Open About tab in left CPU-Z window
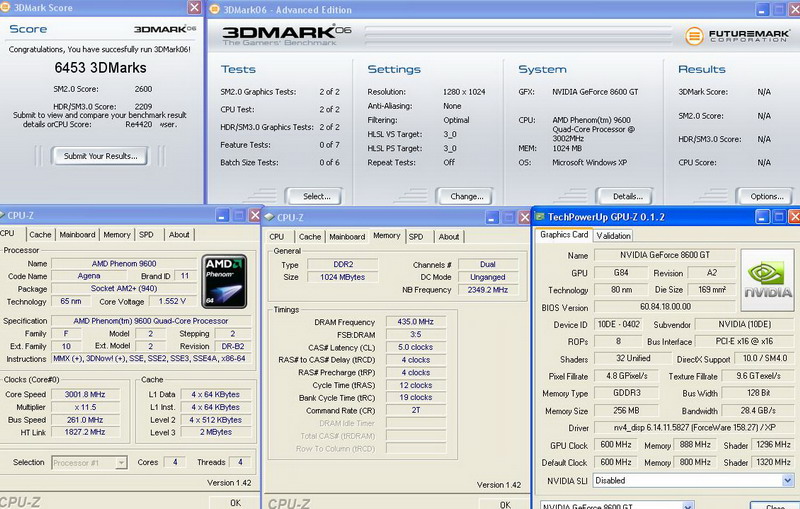Image resolution: width=800 pixels, height=509 pixels. point(179,235)
